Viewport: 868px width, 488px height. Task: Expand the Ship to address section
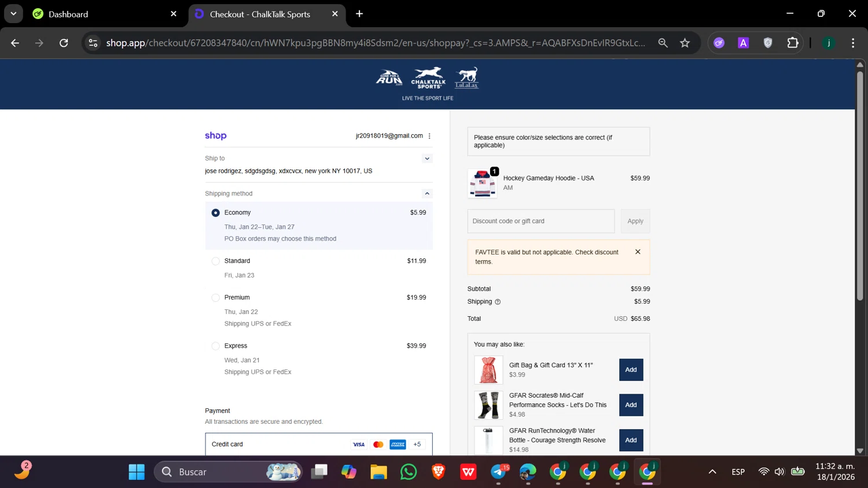coord(427,158)
